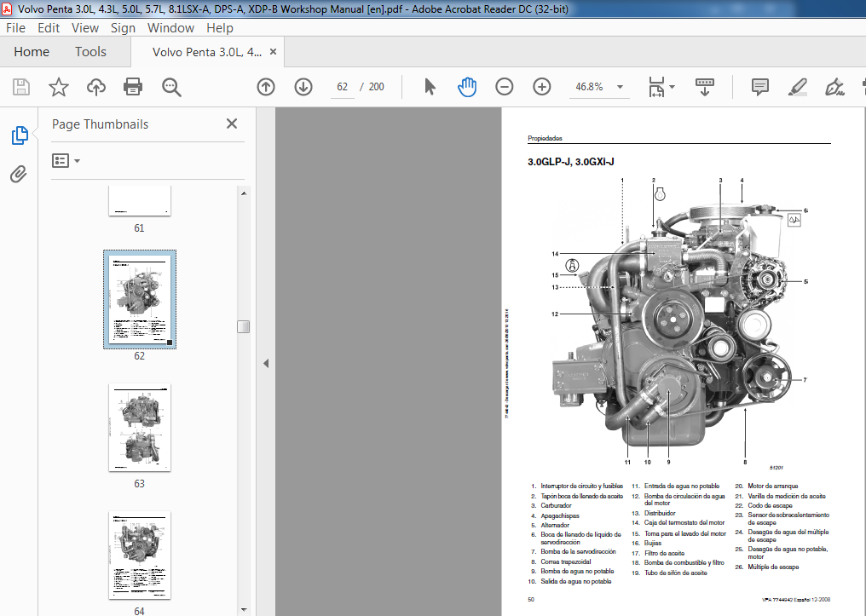
Task: Print the document using the printer icon
Action: coord(133,87)
